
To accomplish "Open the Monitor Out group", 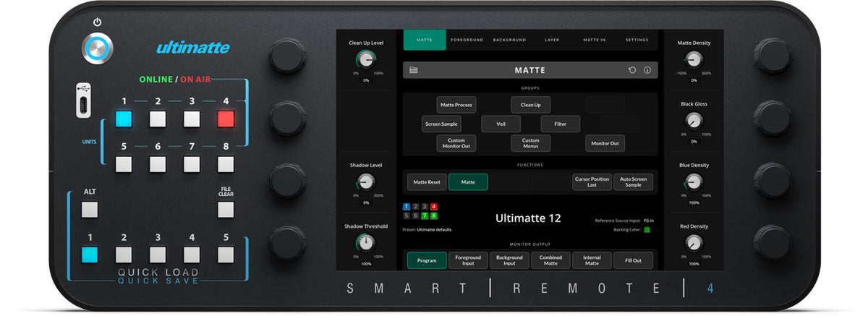I will click(605, 143).
